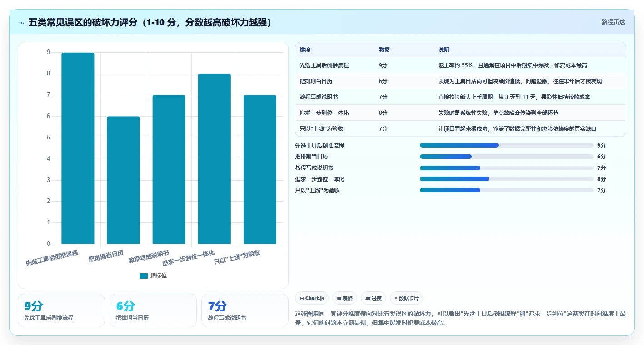Select the 数据卡片 tag chip
This screenshot has height=345, width=644.
point(406,298)
